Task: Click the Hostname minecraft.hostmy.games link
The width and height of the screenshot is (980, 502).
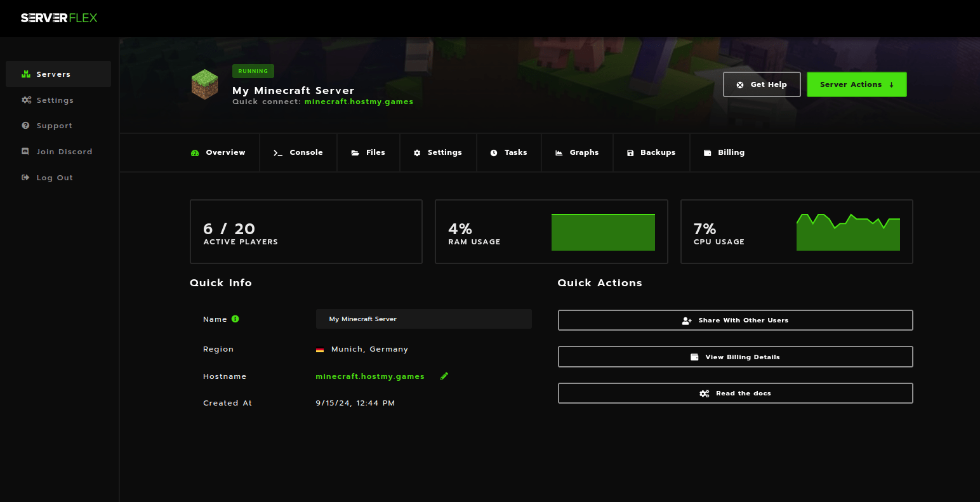Action: (370, 376)
